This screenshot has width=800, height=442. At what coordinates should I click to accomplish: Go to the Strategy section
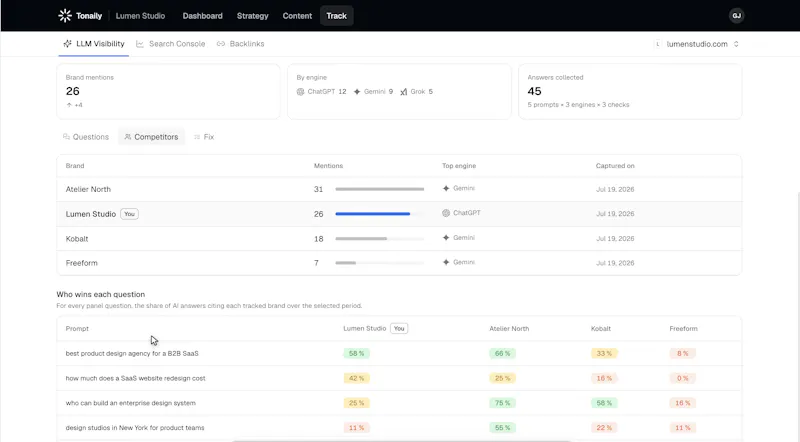(x=253, y=16)
